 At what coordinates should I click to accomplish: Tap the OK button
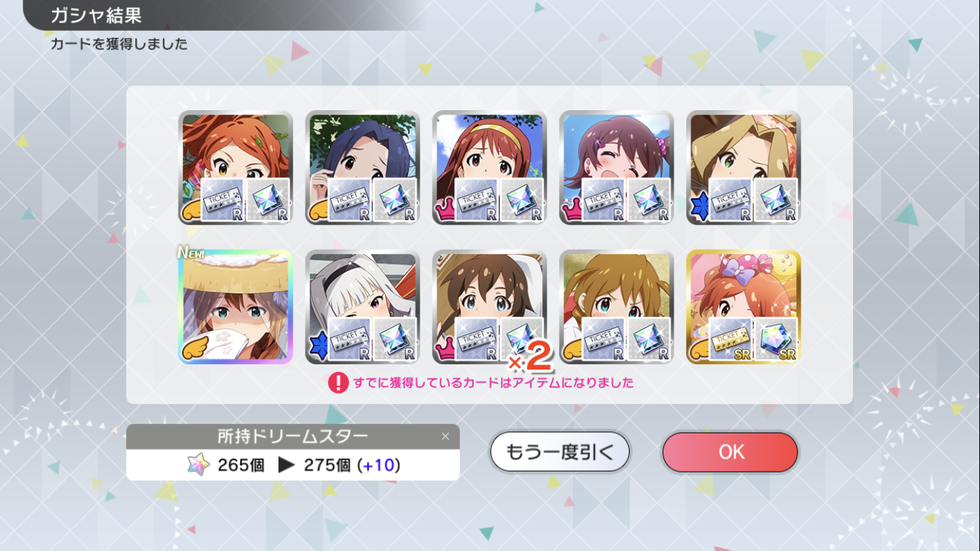coord(729,452)
